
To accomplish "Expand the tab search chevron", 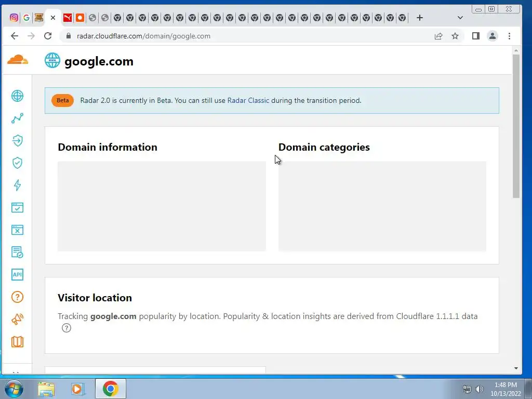I will [460, 18].
